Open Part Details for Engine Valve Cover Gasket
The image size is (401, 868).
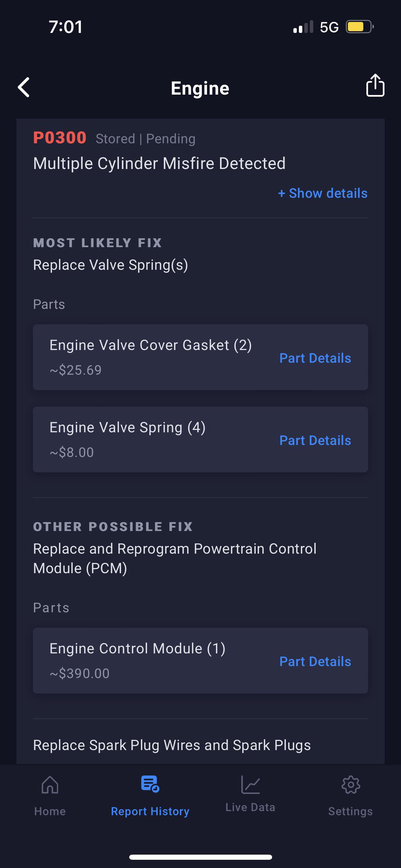coord(315,358)
